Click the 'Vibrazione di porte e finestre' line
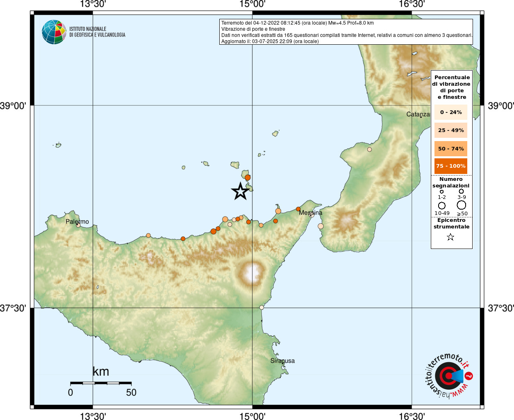 (253, 29)
